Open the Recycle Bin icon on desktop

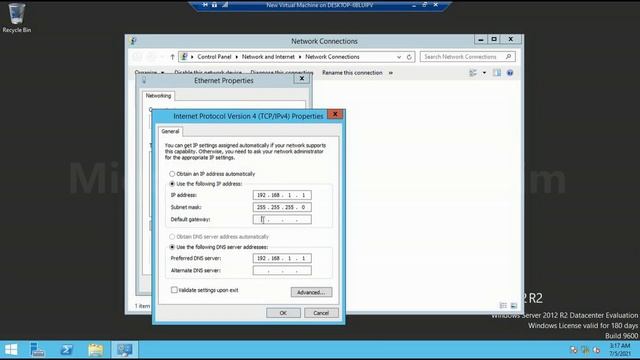click(16, 18)
